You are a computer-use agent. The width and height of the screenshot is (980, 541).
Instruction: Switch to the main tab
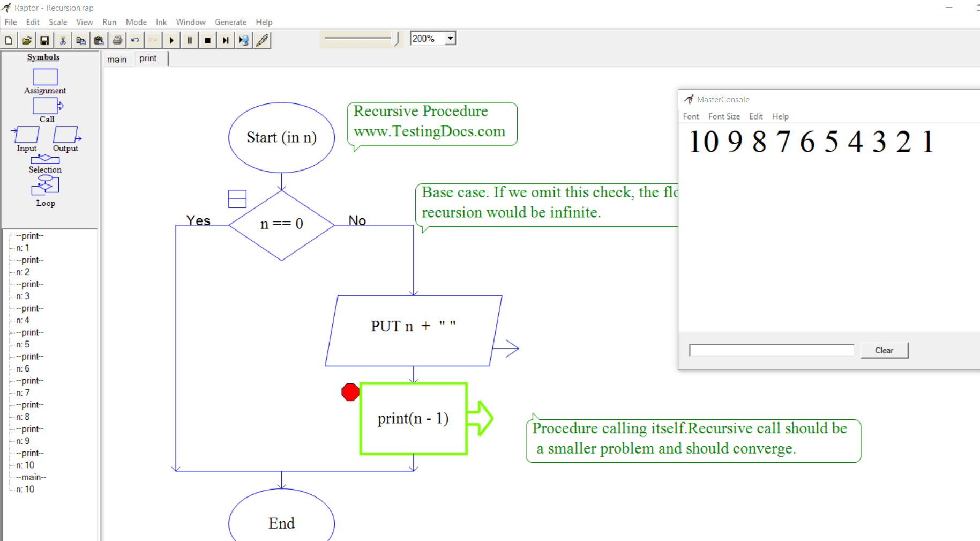(117, 59)
